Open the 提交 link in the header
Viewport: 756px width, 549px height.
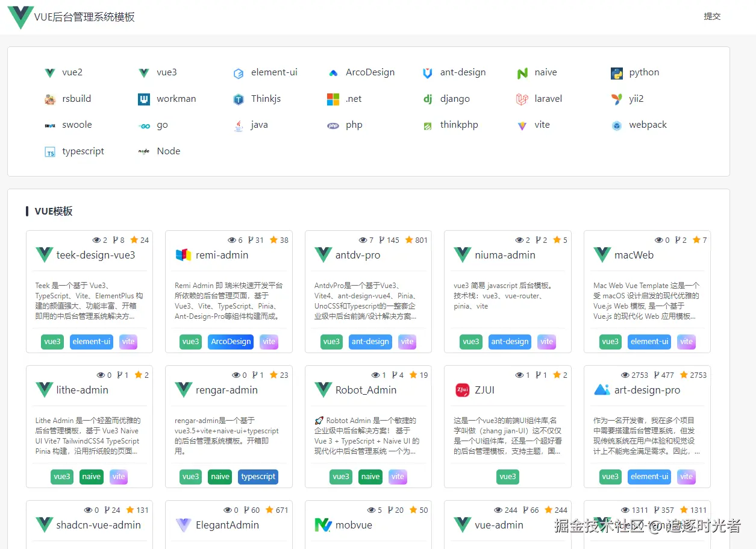click(x=712, y=16)
